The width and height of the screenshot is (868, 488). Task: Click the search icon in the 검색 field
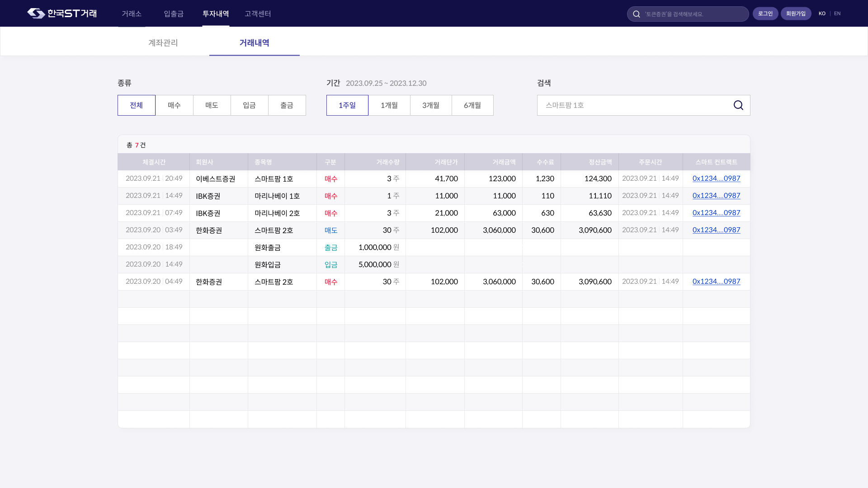click(x=738, y=105)
